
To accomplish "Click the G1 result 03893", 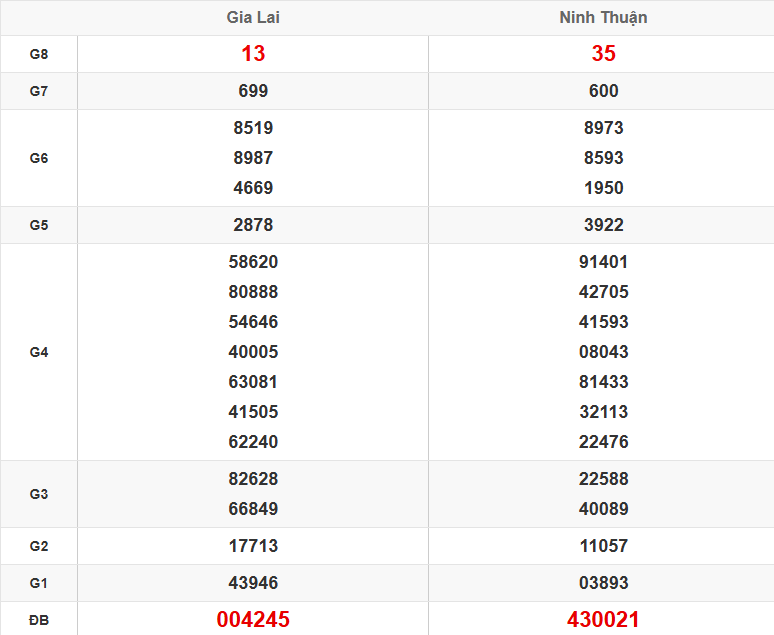I will pos(603,583).
